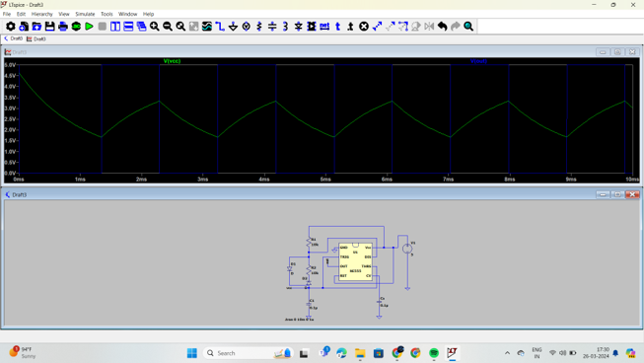The height and width of the screenshot is (363, 644).
Task: Pick the Capacitor component tool
Action: [x=272, y=27]
